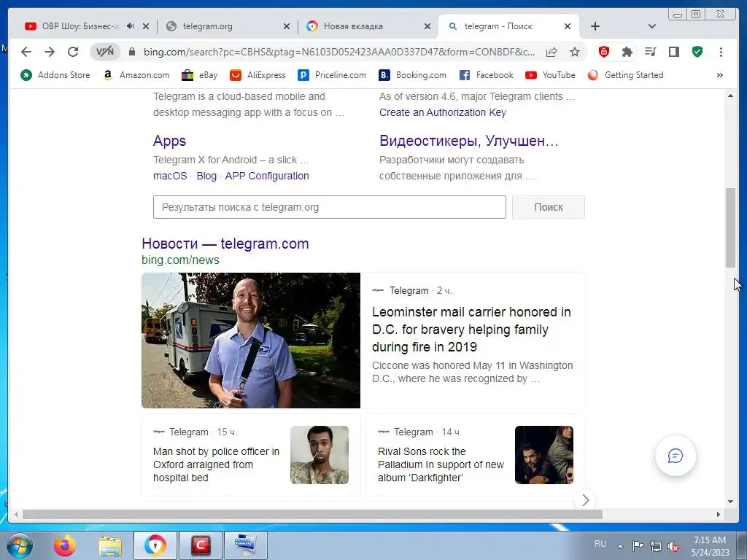The height and width of the screenshot is (560, 747).
Task: Open the AliExpress bookmark
Action: pos(258,75)
